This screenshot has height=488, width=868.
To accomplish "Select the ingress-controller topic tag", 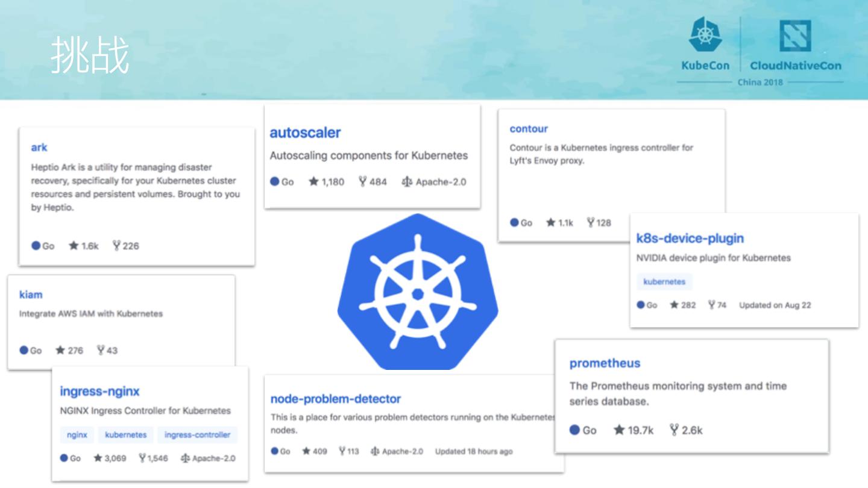I will pyautogui.click(x=198, y=435).
